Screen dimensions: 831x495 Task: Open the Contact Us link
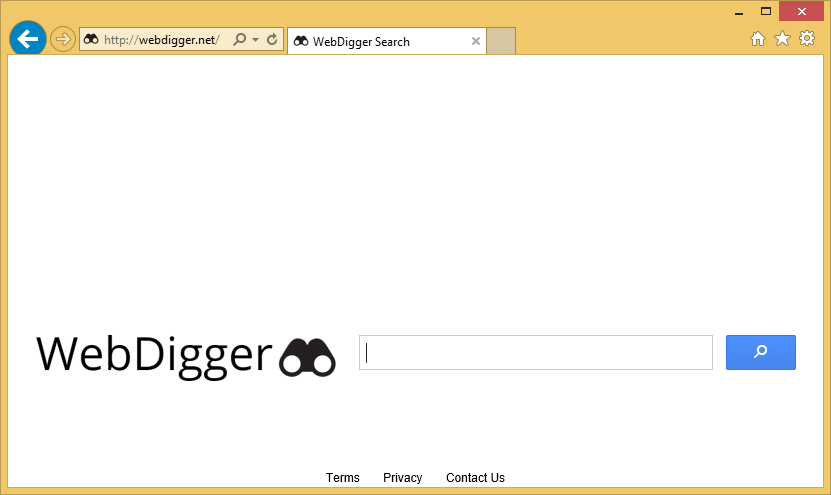(x=475, y=478)
